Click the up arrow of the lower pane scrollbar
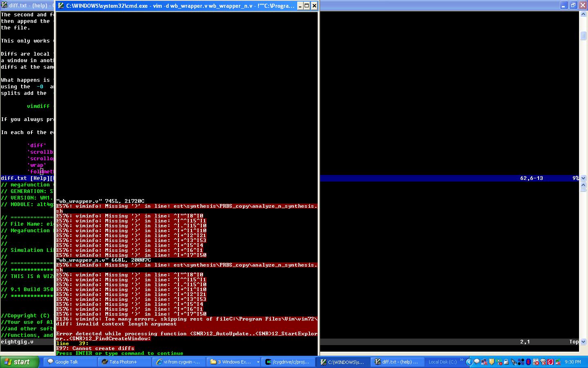The height and width of the screenshot is (368, 588). (x=583, y=185)
